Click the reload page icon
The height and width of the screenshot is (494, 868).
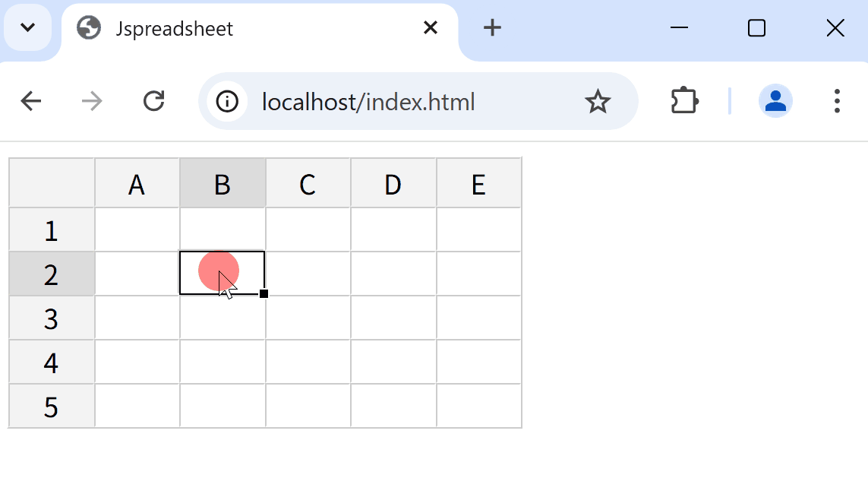153,100
